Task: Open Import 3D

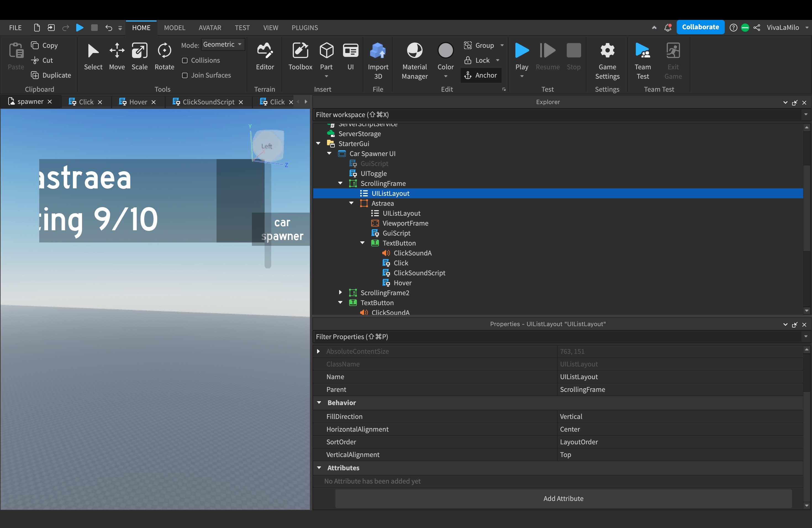Action: [378, 60]
